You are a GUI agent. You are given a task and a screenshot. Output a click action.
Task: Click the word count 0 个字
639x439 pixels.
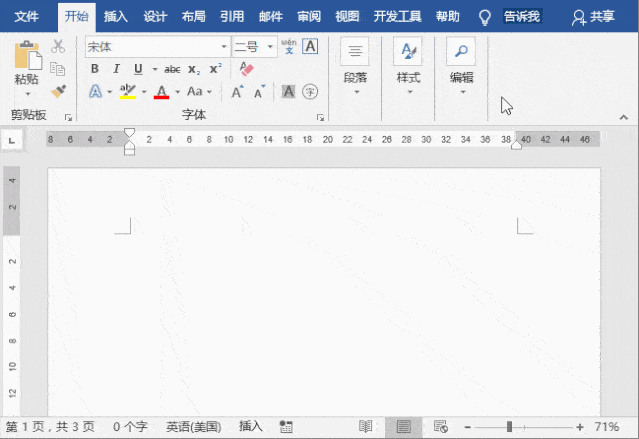[130, 427]
